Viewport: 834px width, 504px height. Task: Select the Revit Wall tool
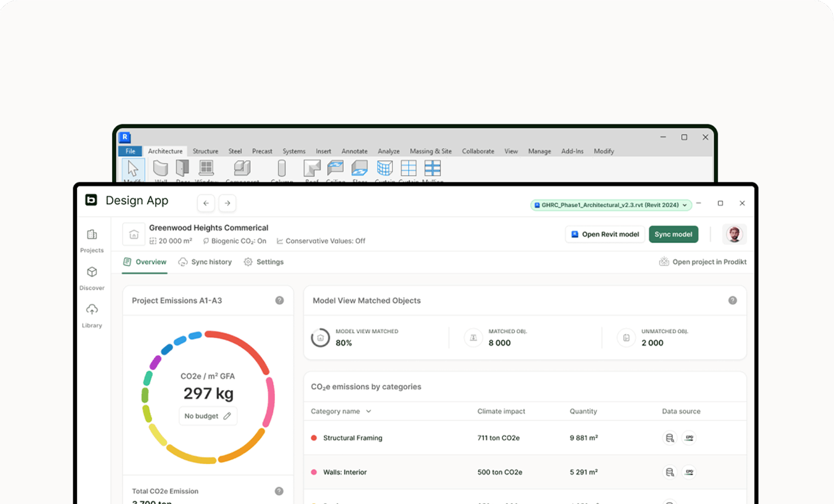pos(160,169)
